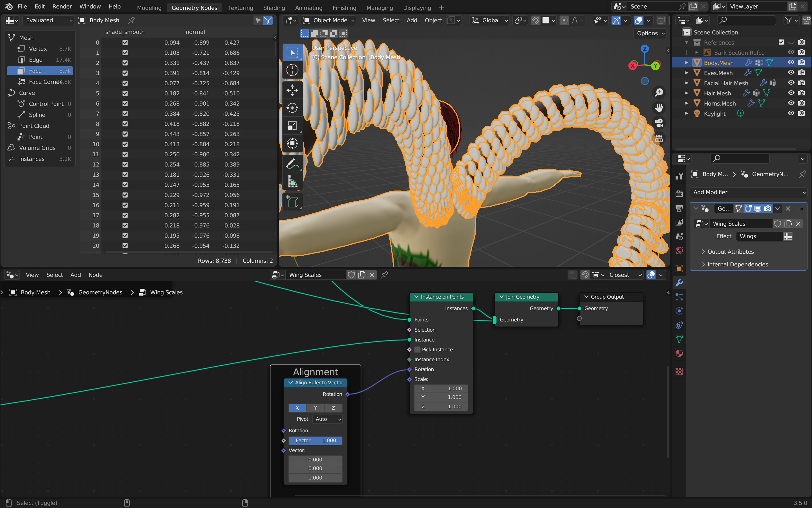
Task: Hide Hair.Mesh in viewport via eye icon
Action: 791,93
